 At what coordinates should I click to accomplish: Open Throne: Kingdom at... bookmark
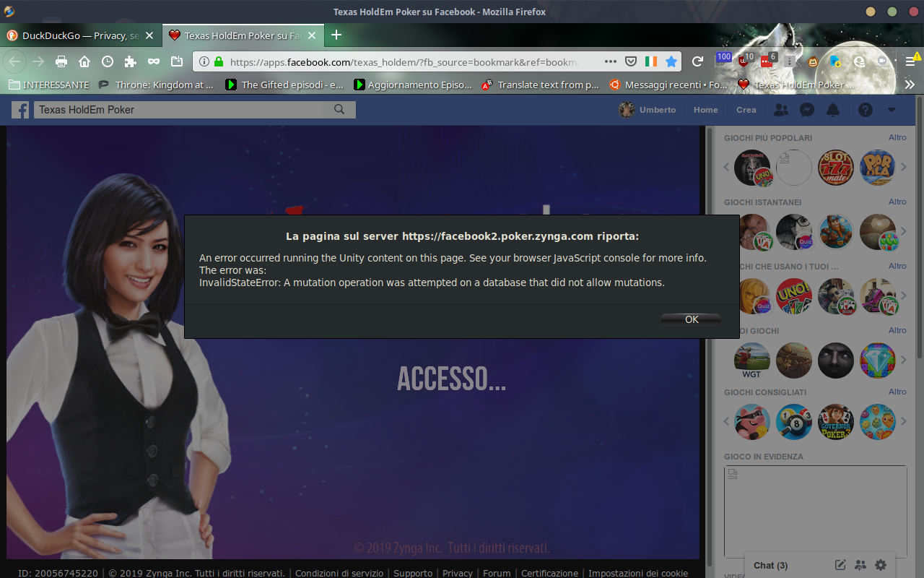(x=157, y=85)
